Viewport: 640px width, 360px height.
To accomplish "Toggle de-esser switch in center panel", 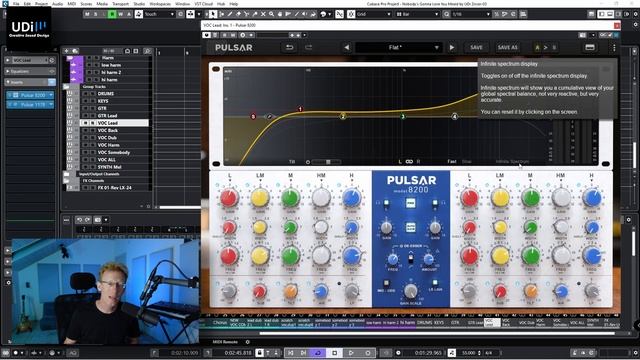I will click(x=411, y=258).
